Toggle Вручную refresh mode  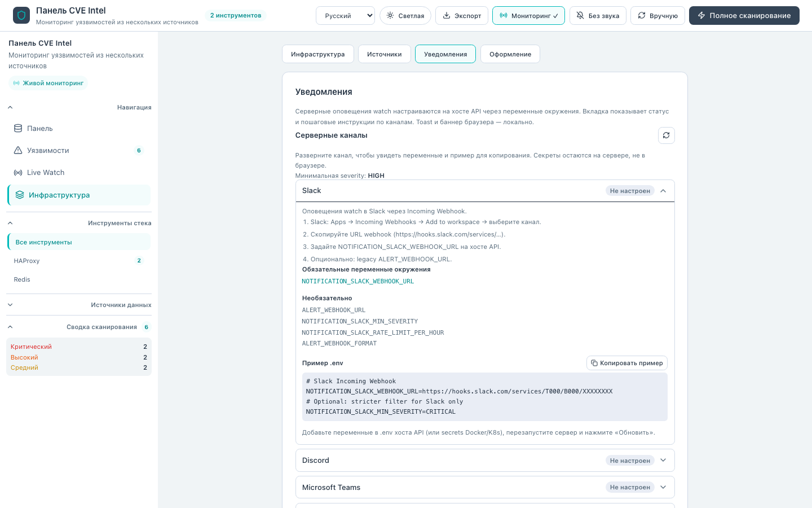(657, 15)
